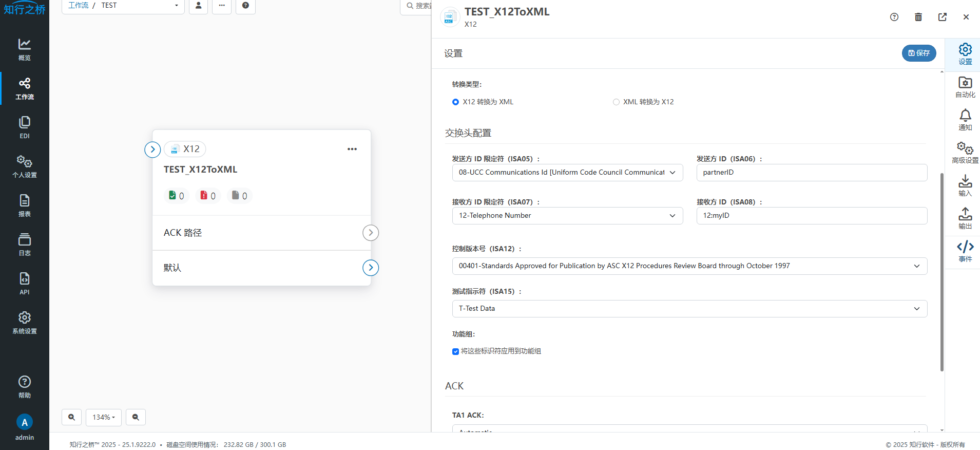The height and width of the screenshot is (450, 980).
Task: Switch to the 高级设置 tab
Action: pos(965,152)
